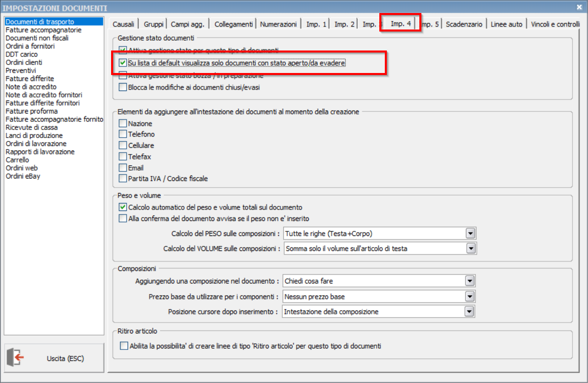The height and width of the screenshot is (383, 588).
Task: Select 'Fatture proforma' in list
Action: [x=54, y=111]
